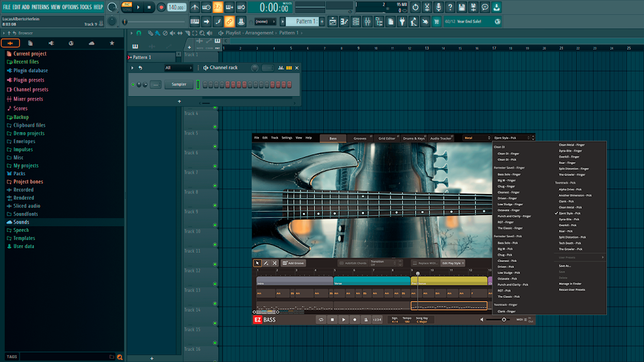Choose Tech Death - Pick preset

coord(570,243)
